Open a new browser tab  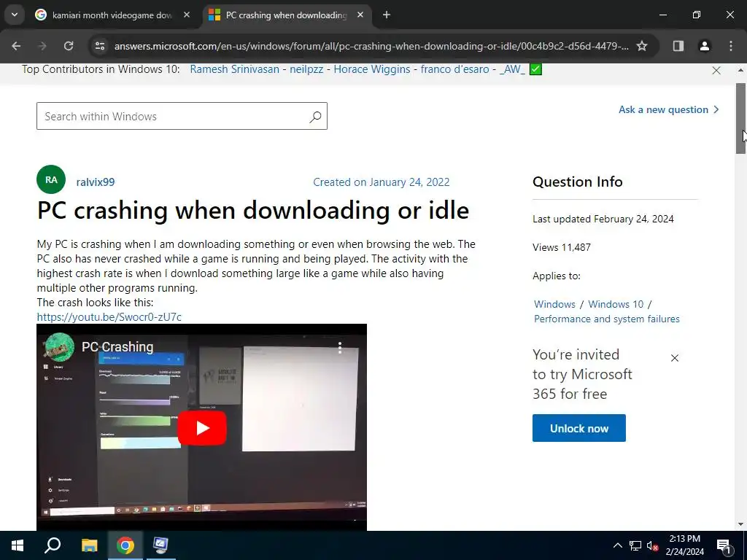[x=387, y=15]
